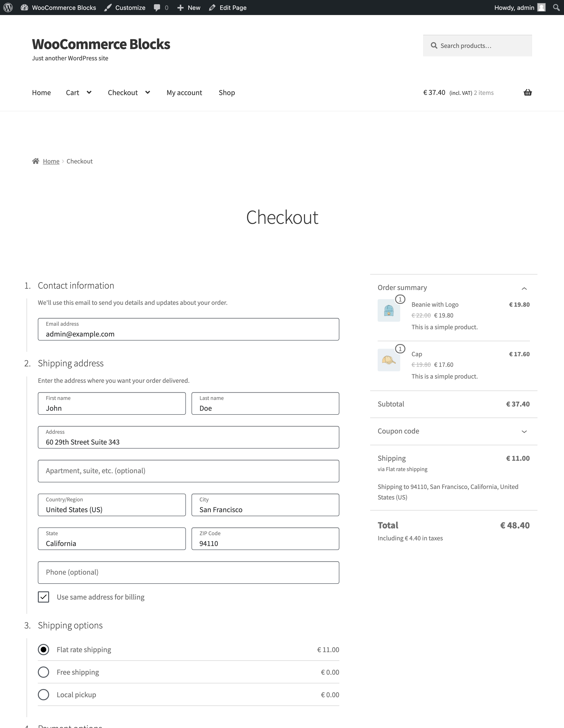The width and height of the screenshot is (564, 728).
Task: Click the ZIP Code field
Action: (x=265, y=539)
